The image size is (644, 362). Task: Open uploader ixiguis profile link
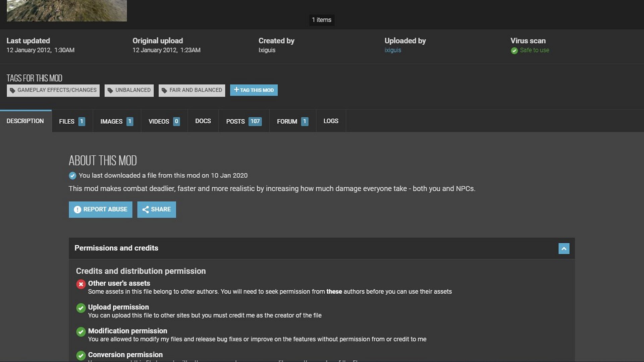click(393, 50)
